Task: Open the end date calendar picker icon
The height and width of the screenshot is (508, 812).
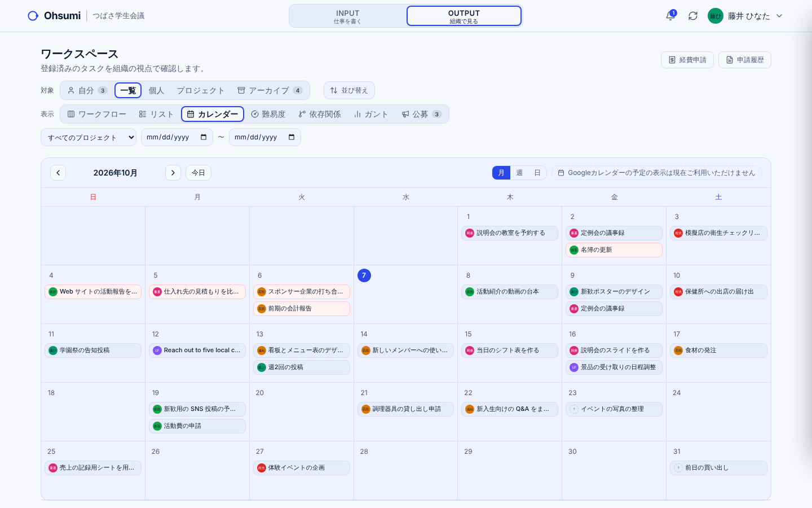Action: coord(292,137)
